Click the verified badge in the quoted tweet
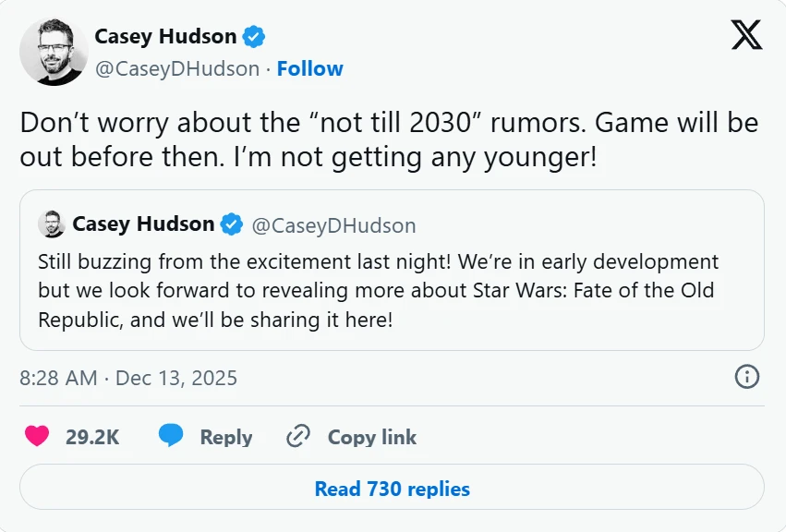This screenshot has height=532, width=786. [x=232, y=224]
